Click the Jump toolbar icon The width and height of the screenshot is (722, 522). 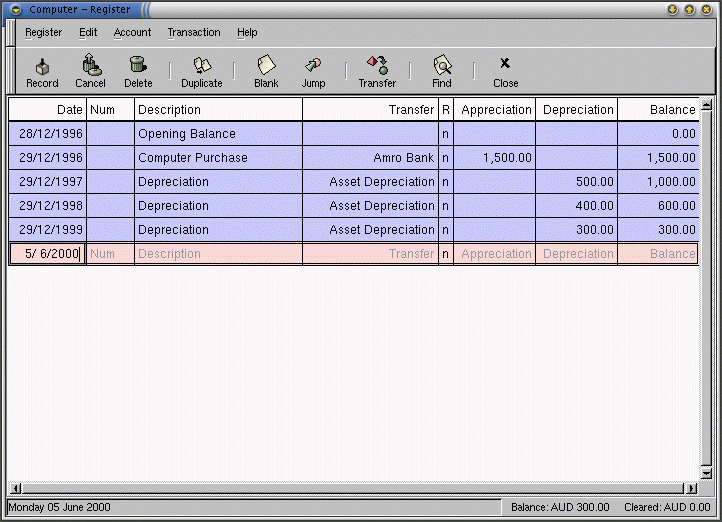pos(313,66)
